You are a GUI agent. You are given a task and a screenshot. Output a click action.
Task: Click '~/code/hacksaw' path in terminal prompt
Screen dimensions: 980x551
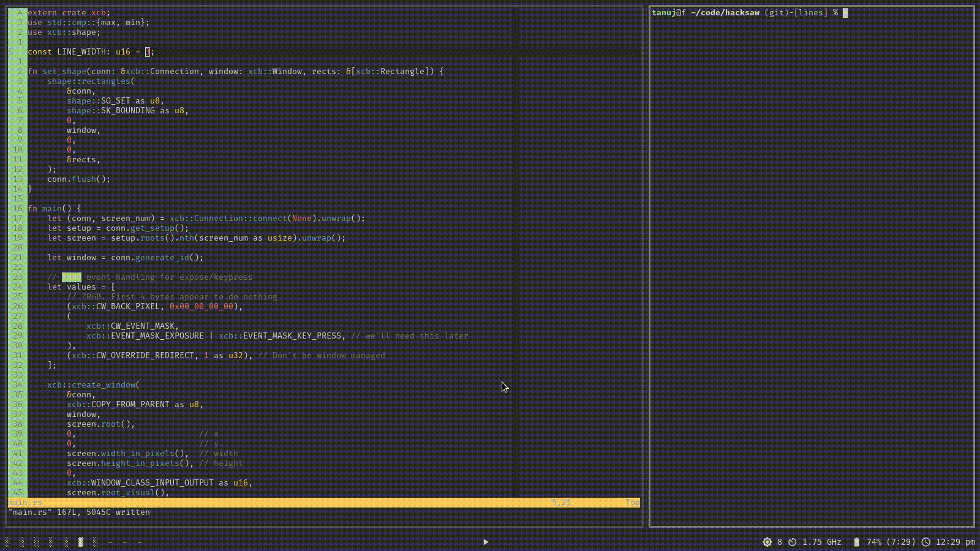[x=725, y=13]
